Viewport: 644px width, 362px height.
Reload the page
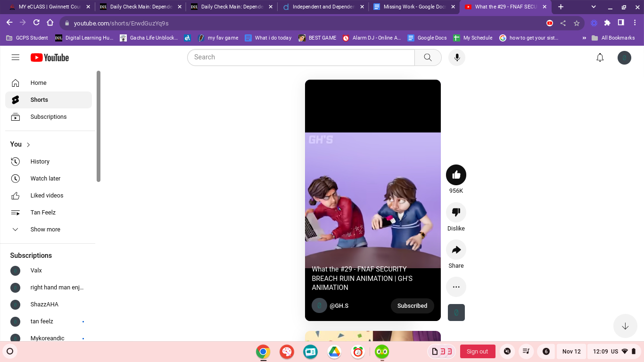click(36, 23)
